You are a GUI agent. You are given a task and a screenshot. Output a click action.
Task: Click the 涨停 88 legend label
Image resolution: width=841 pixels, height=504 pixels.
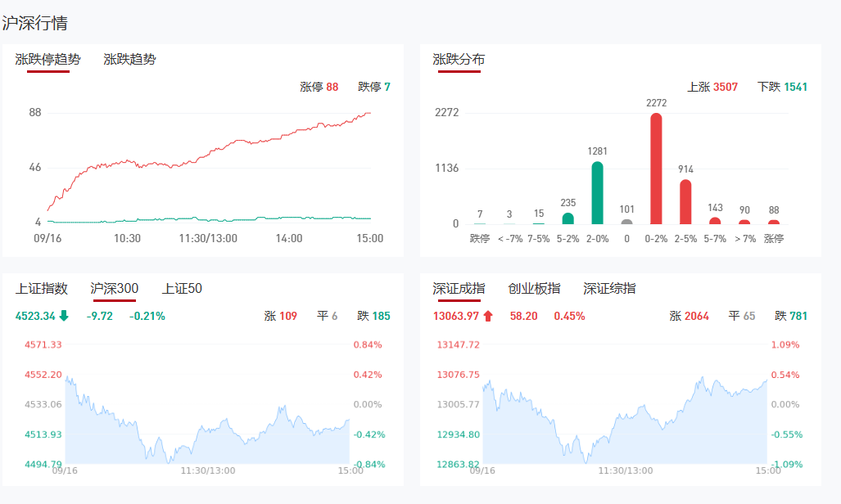point(319,87)
